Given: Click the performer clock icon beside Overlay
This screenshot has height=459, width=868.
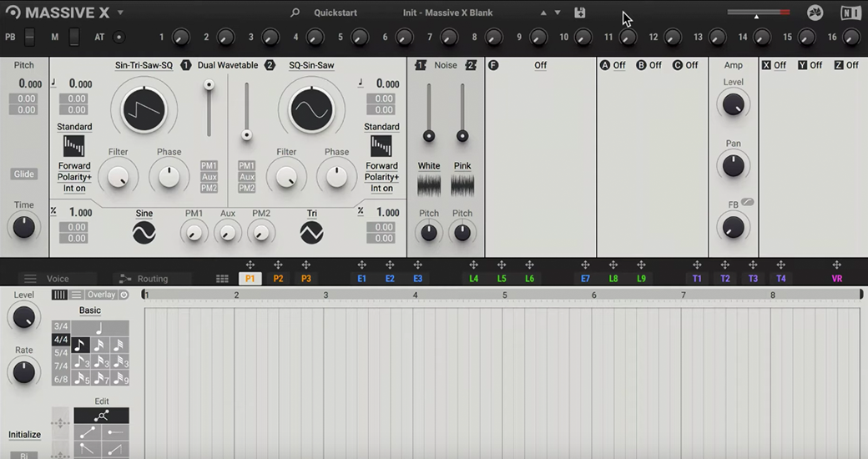Looking at the screenshot, I should pos(124,295).
